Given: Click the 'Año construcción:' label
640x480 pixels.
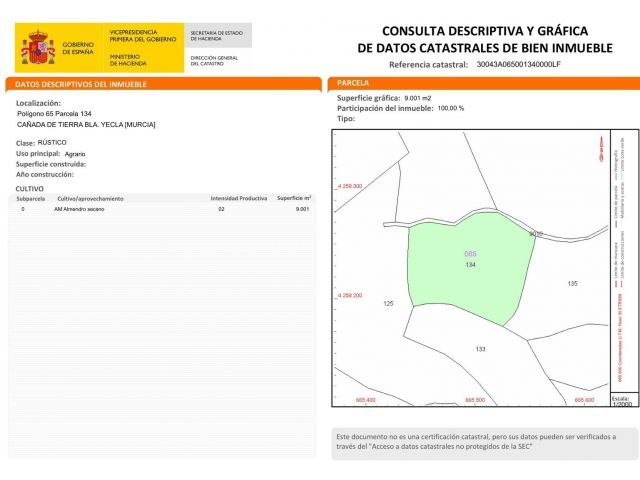Looking at the screenshot, I should (45, 174).
